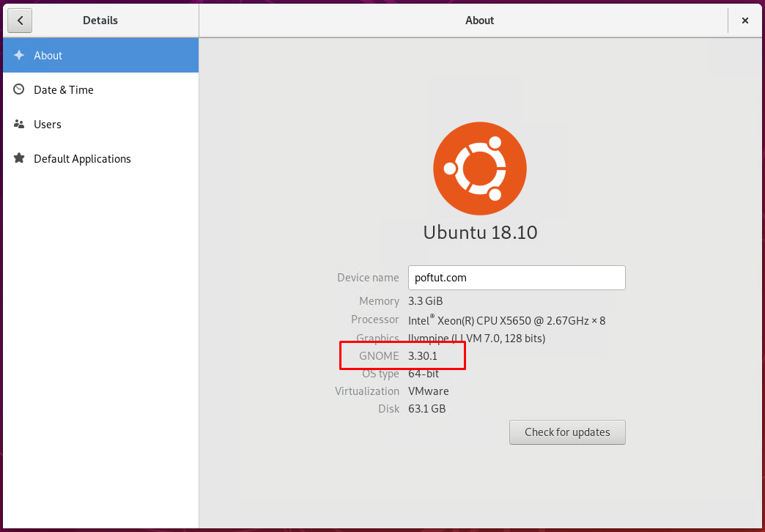The height and width of the screenshot is (532, 765).
Task: Click the Details header title
Action: pos(100,21)
